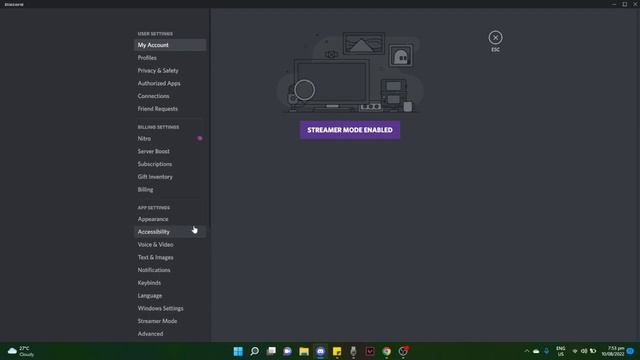Select Keybinds settings
This screenshot has height=360, width=640.
pyautogui.click(x=170, y=283)
